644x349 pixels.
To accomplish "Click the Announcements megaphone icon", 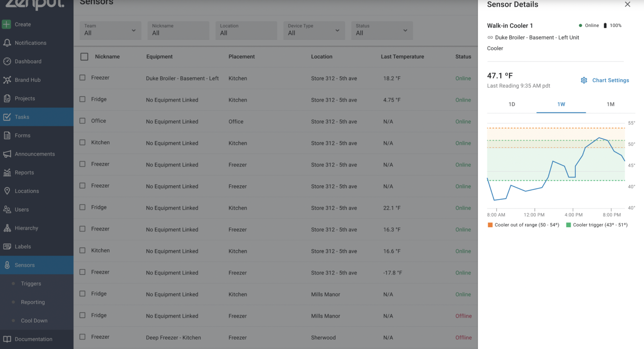I will click(7, 154).
